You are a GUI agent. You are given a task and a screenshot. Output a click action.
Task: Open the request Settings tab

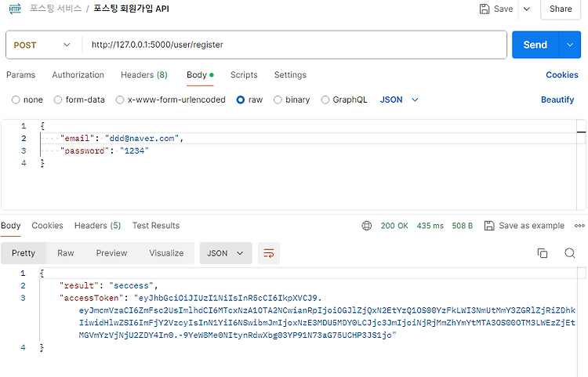tap(290, 75)
